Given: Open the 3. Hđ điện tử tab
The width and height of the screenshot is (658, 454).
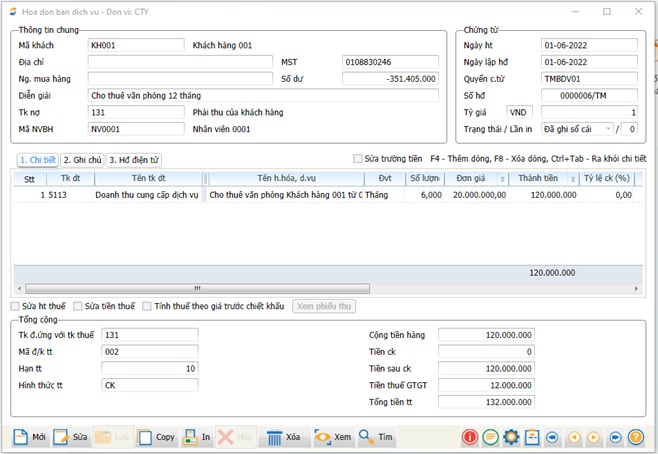Looking at the screenshot, I should point(133,160).
